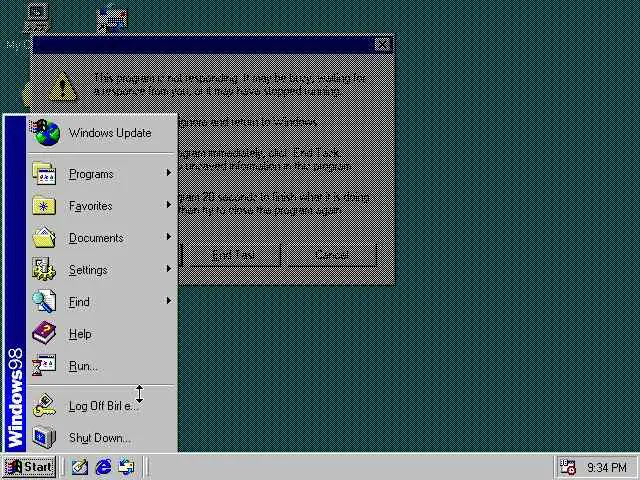Click the Help book icon
The width and height of the screenshot is (640, 480).
click(x=44, y=333)
